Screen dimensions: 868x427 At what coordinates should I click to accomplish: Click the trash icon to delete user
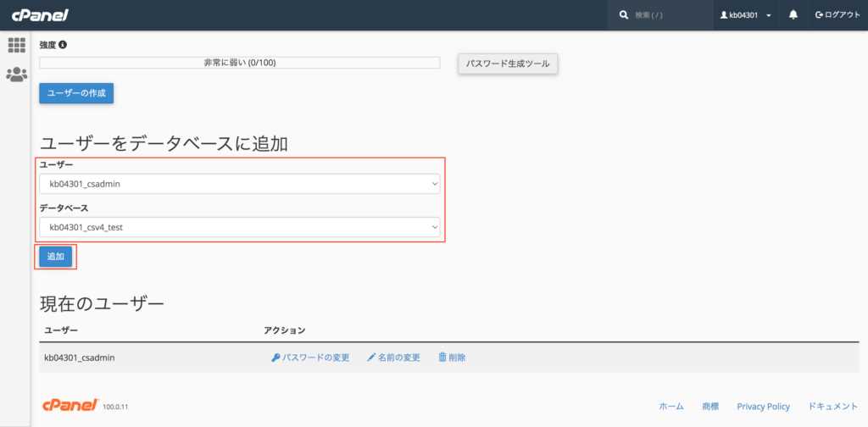tap(442, 358)
